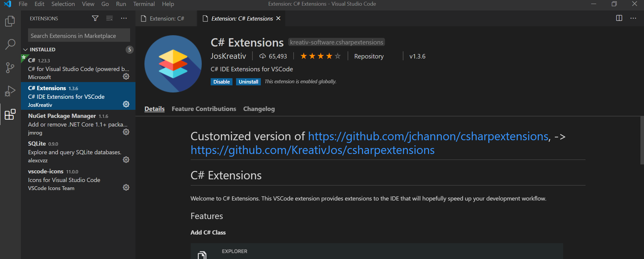
Task: Open the Terminal menu
Action: coord(144,4)
